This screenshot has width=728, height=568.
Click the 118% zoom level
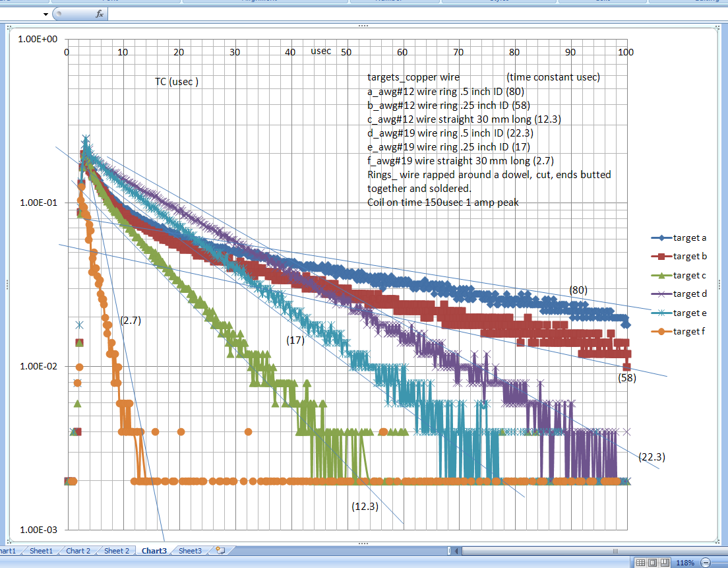(685, 563)
